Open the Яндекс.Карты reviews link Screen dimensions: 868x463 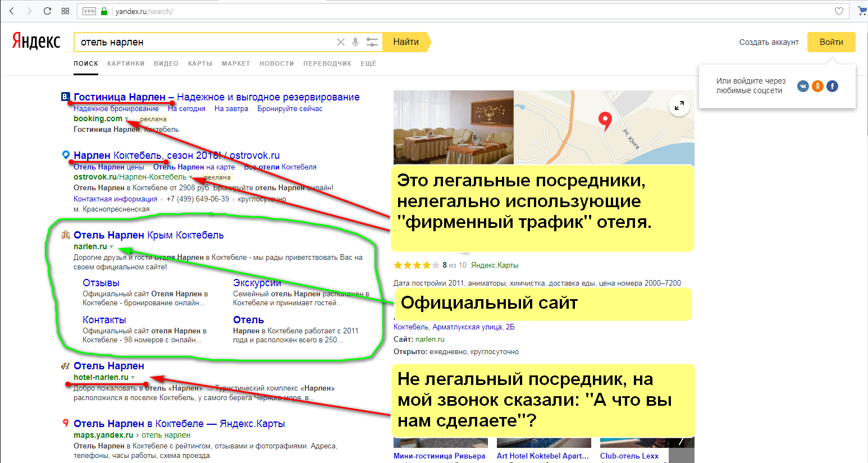click(x=495, y=265)
